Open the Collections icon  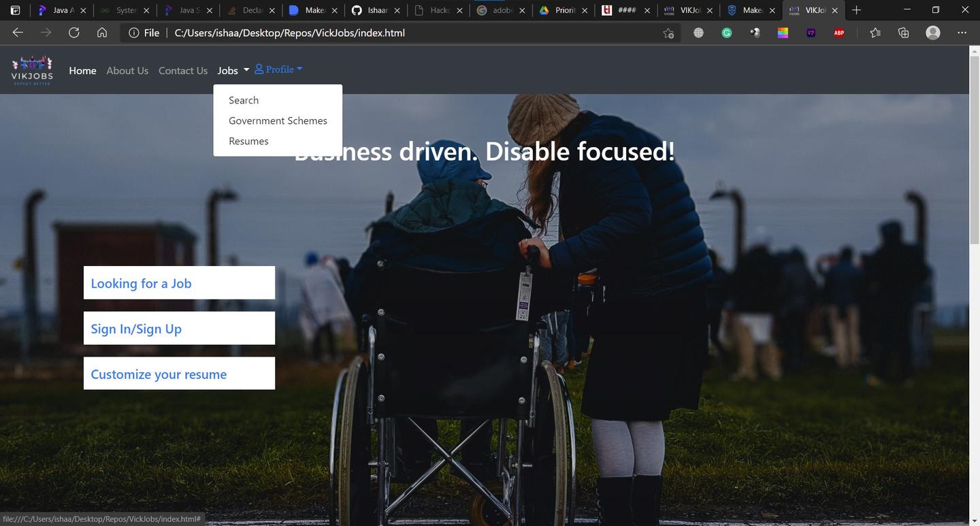[904, 33]
